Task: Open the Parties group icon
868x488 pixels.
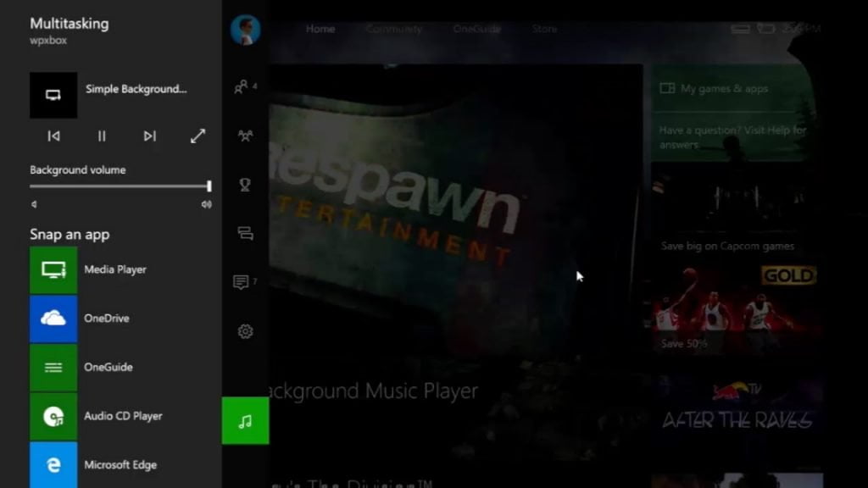Action: click(245, 136)
